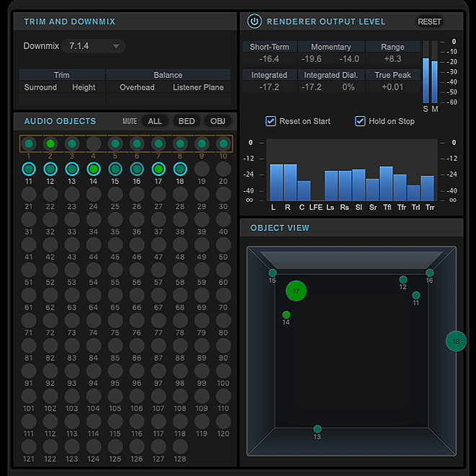
Task: Select audio object 11 circle
Action: coord(29,169)
